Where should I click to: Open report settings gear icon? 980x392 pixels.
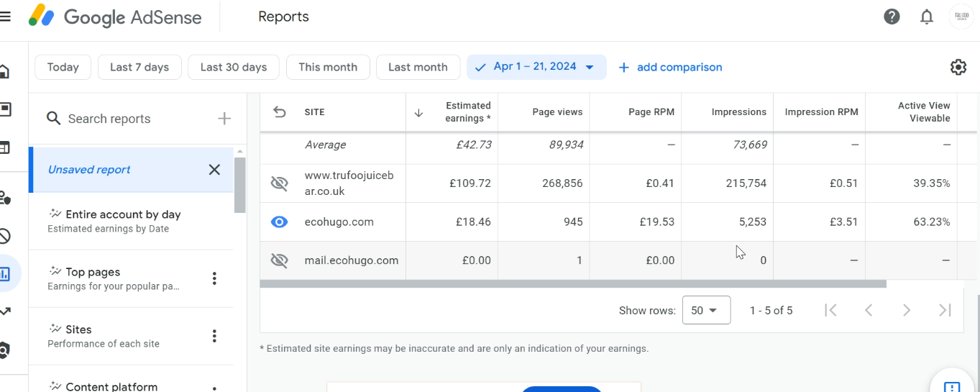point(958,67)
